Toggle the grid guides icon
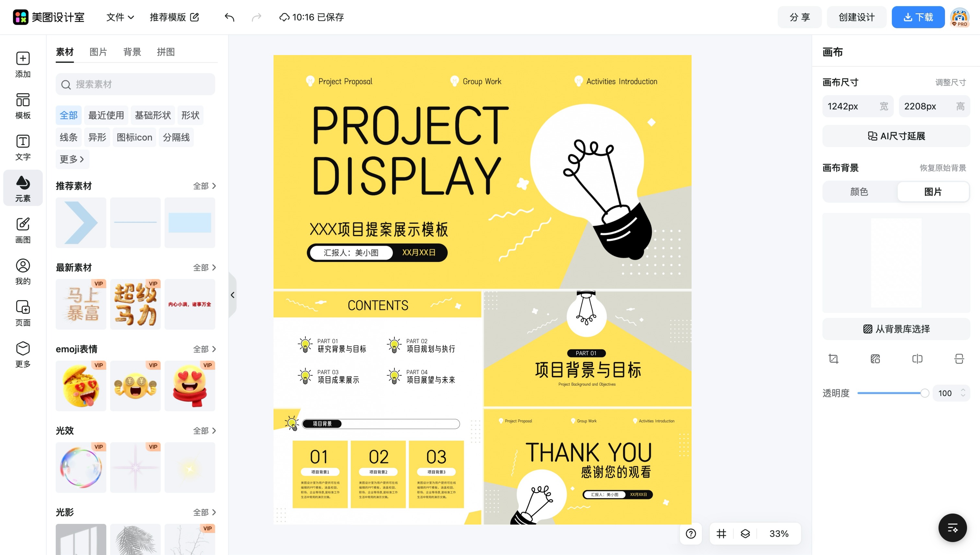The image size is (980, 555). (721, 533)
